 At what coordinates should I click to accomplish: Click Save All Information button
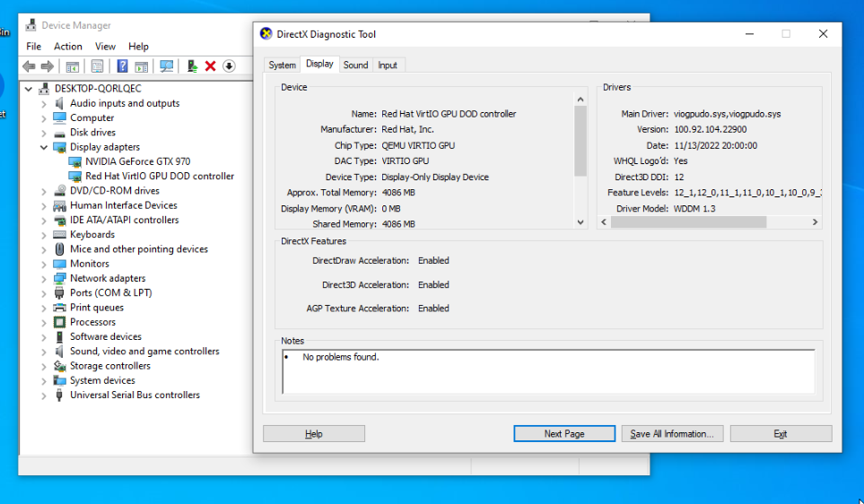click(672, 434)
